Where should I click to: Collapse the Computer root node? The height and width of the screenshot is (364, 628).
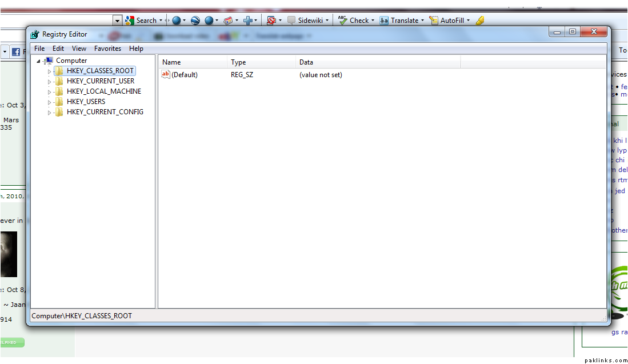point(38,61)
